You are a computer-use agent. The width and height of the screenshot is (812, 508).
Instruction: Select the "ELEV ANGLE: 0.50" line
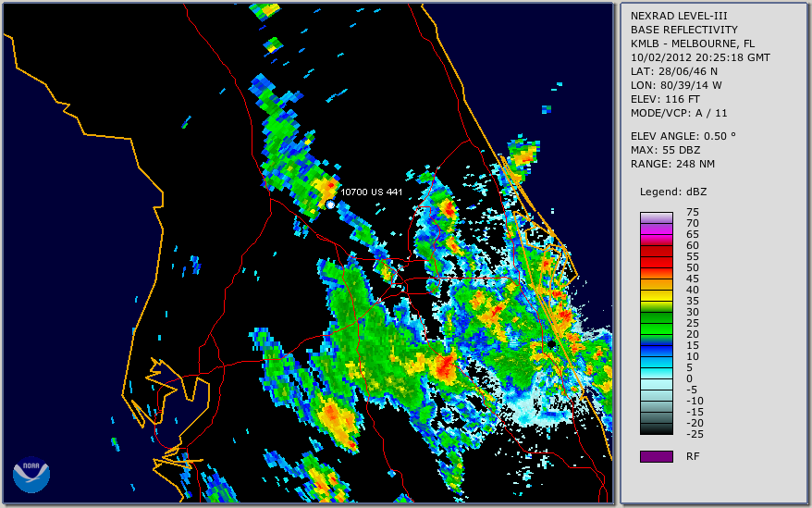683,136
